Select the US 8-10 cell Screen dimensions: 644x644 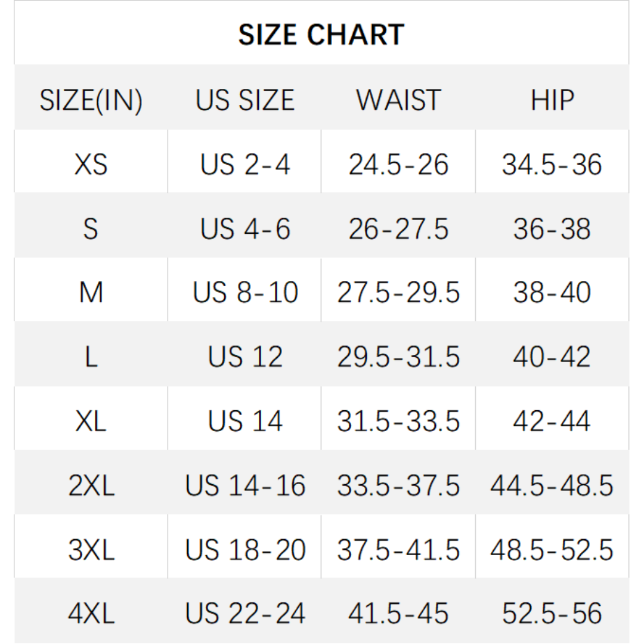point(245,293)
